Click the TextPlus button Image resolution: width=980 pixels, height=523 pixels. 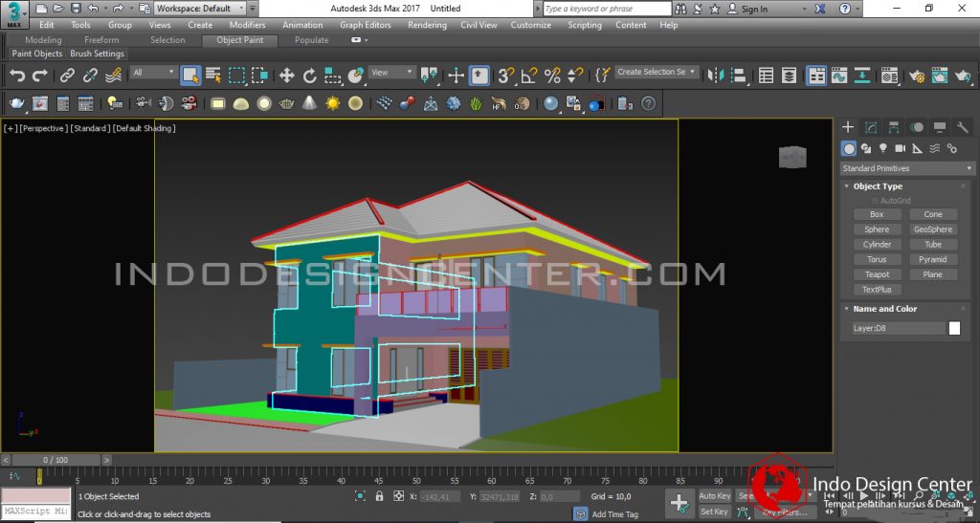[x=877, y=290]
